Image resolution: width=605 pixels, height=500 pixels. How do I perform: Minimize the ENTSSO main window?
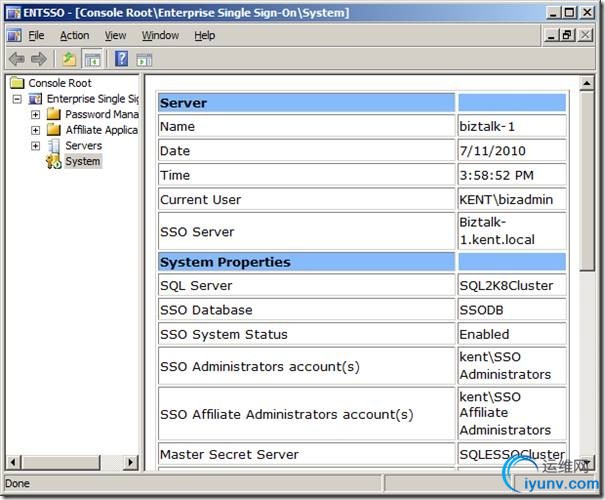point(553,13)
